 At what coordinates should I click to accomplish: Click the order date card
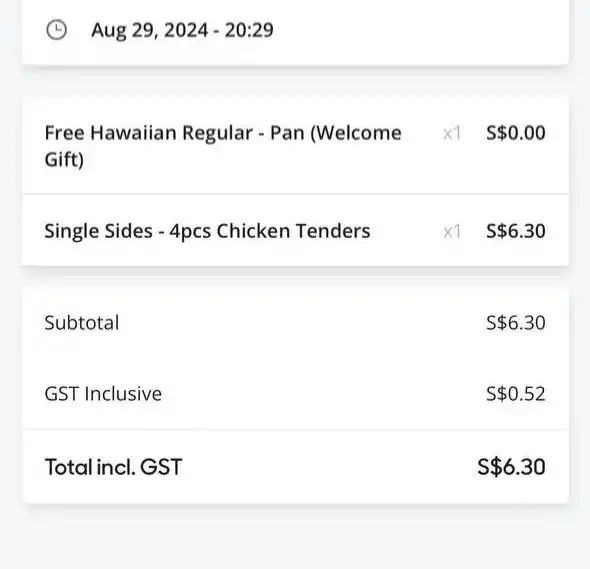coord(295,32)
